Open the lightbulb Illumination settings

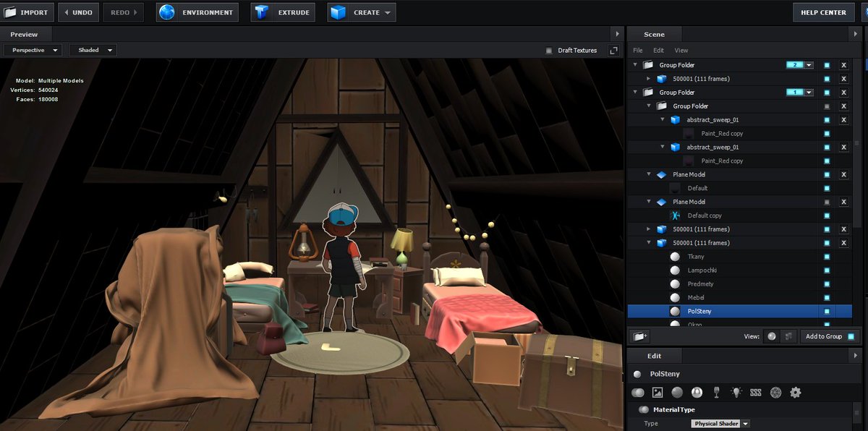(x=736, y=393)
